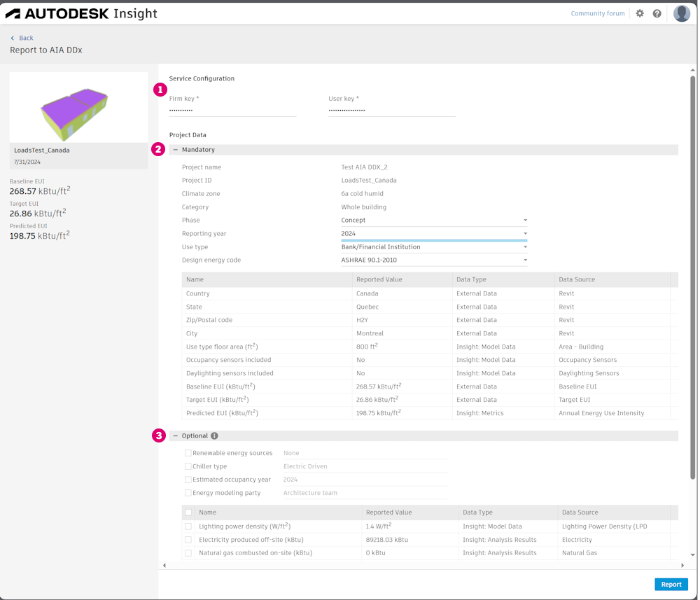This screenshot has height=600, width=700.
Task: Click the Montreal value cell
Action: (402, 333)
